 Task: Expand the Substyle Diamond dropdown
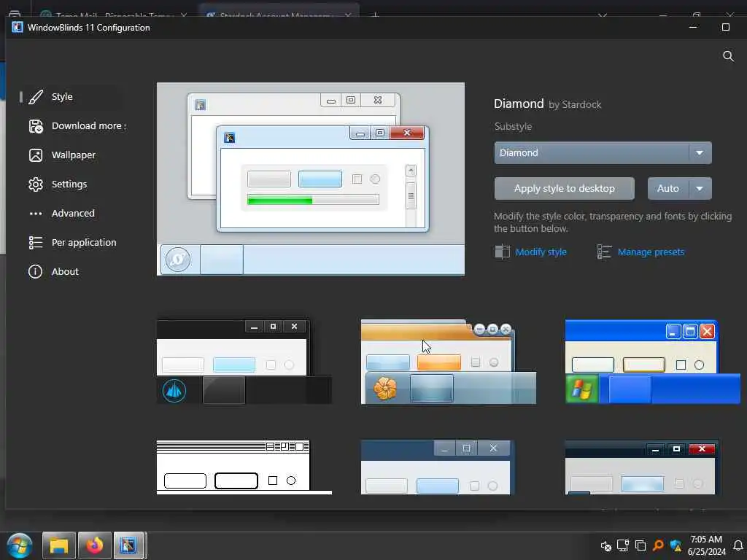(603, 153)
